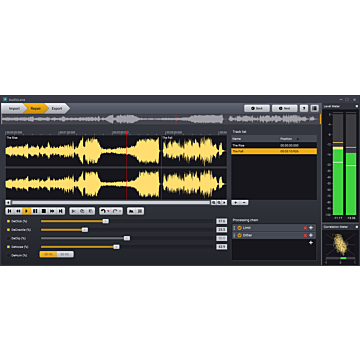Click the red playhead marker on the timeline
Viewport: 360px width, 360px height.
click(127, 133)
